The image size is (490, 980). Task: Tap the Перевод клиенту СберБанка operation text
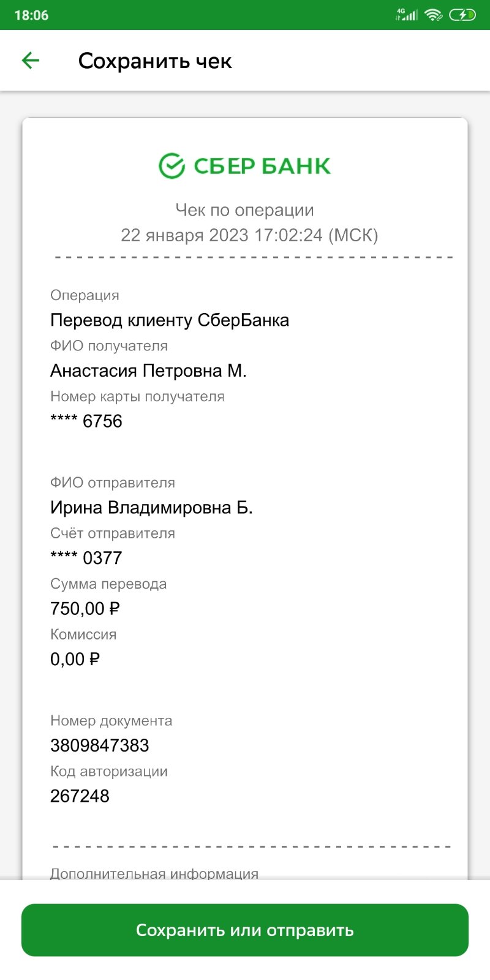click(170, 320)
